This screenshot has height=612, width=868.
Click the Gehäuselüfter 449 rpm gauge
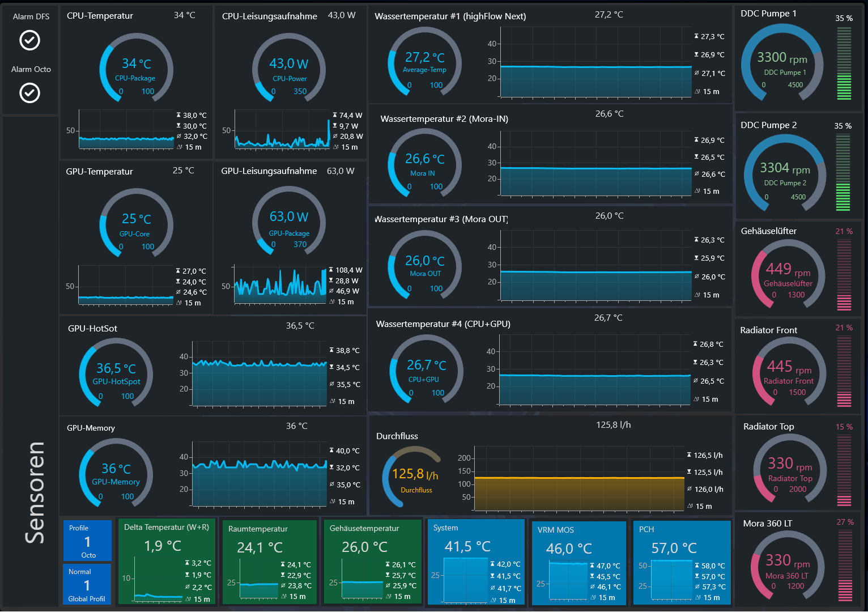point(789,275)
